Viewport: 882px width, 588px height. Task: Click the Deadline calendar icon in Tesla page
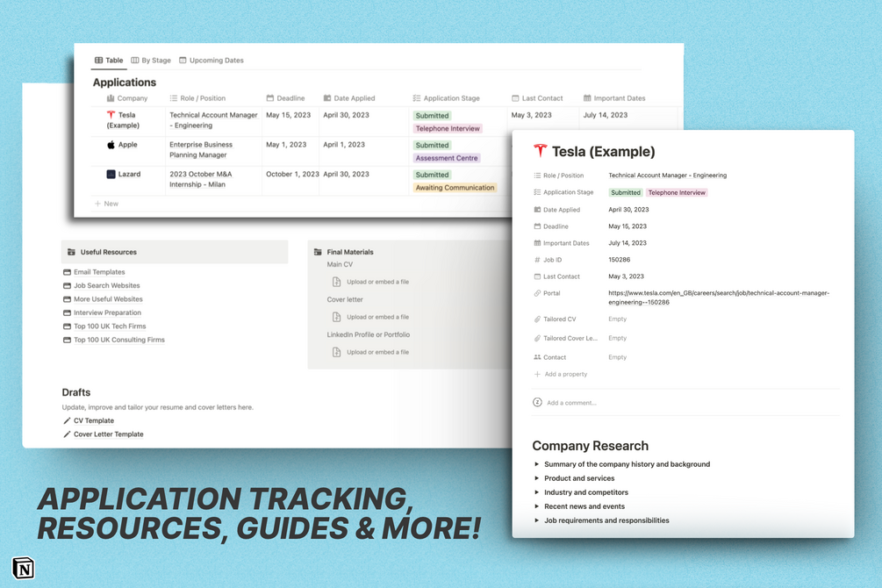click(537, 226)
